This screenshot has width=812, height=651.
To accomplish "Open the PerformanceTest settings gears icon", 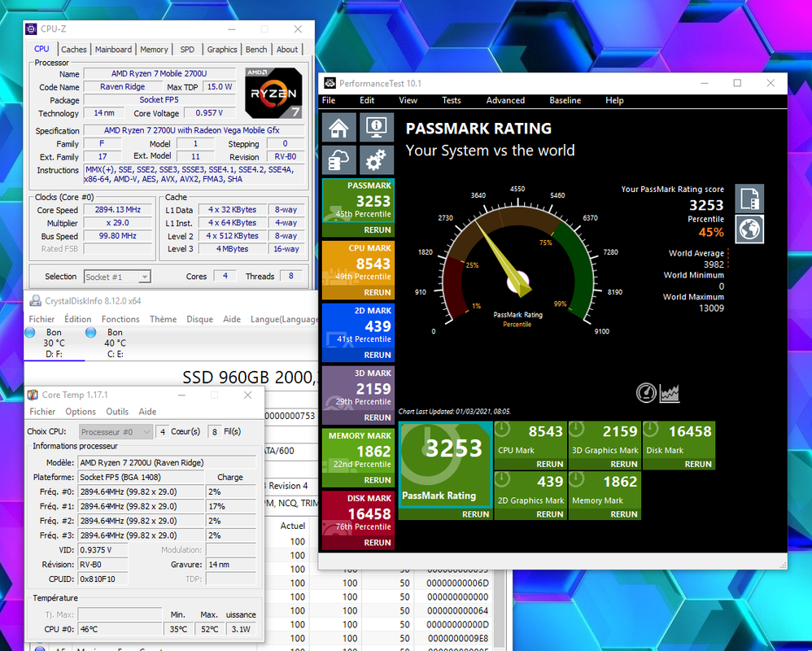I will click(x=377, y=159).
